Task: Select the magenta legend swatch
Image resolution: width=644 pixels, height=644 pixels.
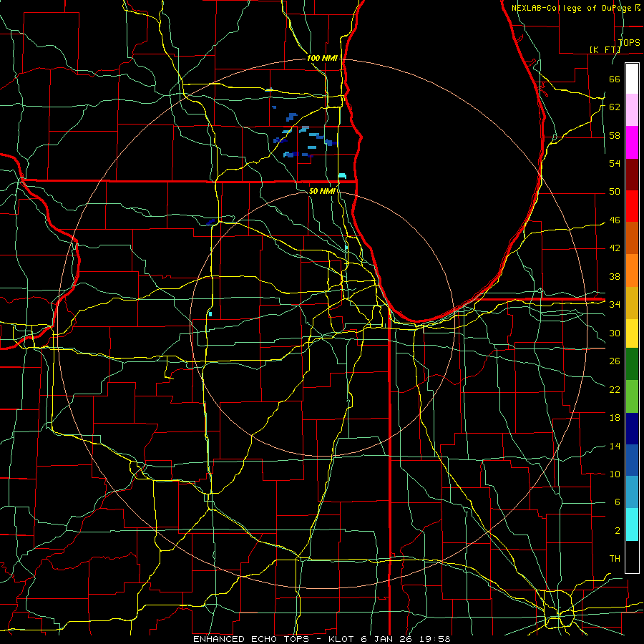Action: click(x=632, y=142)
